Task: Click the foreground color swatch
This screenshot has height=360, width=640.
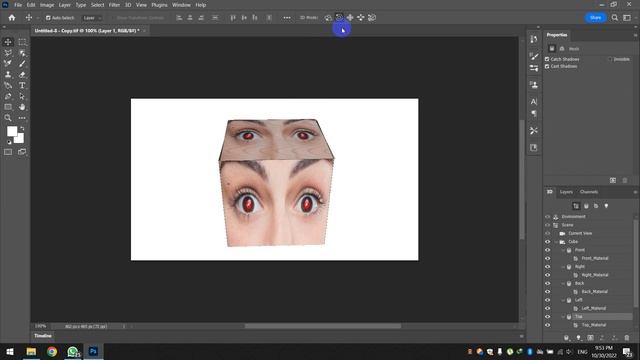Action: 11,131
